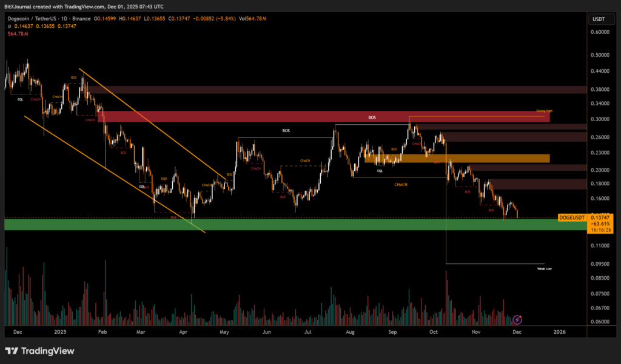
Task: Click the red 564.78M volume indicator value
Action: coord(19,34)
